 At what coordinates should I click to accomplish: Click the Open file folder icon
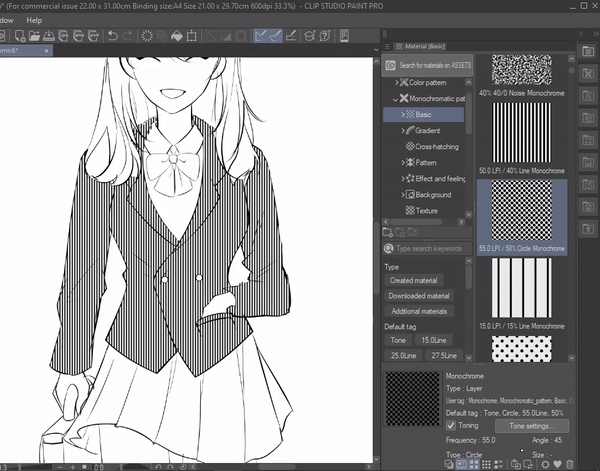click(x=35, y=37)
